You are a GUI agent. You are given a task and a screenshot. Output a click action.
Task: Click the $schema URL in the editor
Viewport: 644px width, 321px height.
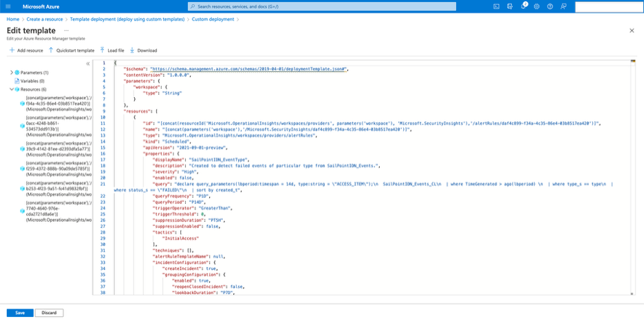249,69
